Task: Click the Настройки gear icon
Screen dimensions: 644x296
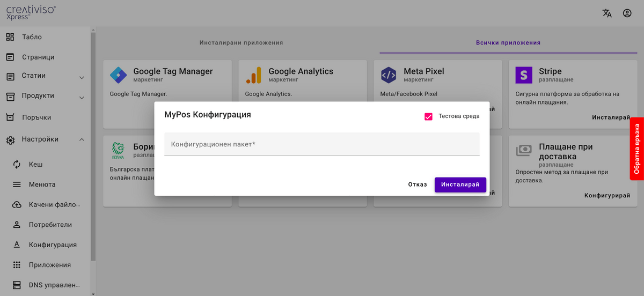Action: (10, 140)
